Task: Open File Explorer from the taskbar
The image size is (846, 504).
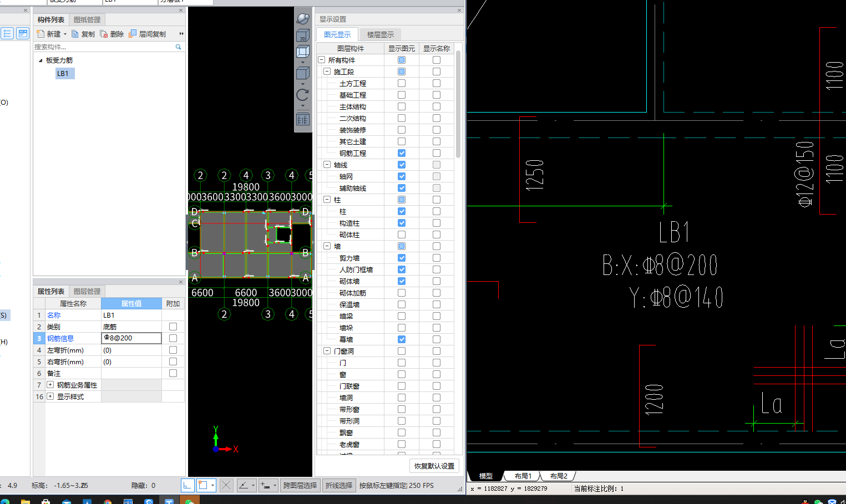Action: pos(25,501)
